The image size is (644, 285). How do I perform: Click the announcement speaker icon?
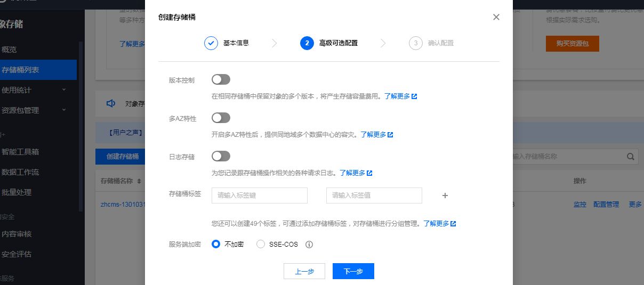pyautogui.click(x=111, y=103)
